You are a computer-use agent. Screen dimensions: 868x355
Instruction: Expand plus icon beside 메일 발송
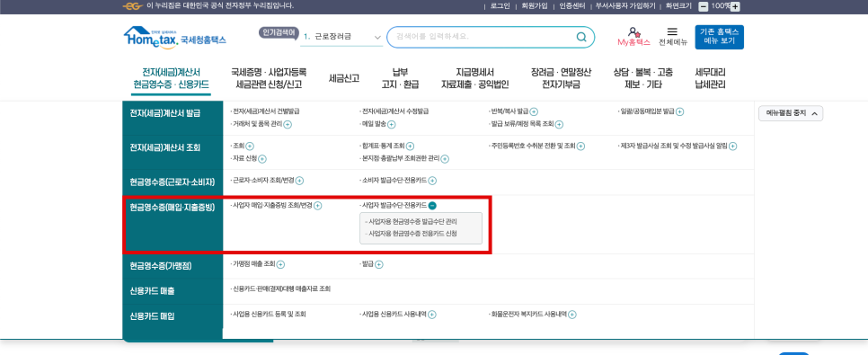click(391, 125)
